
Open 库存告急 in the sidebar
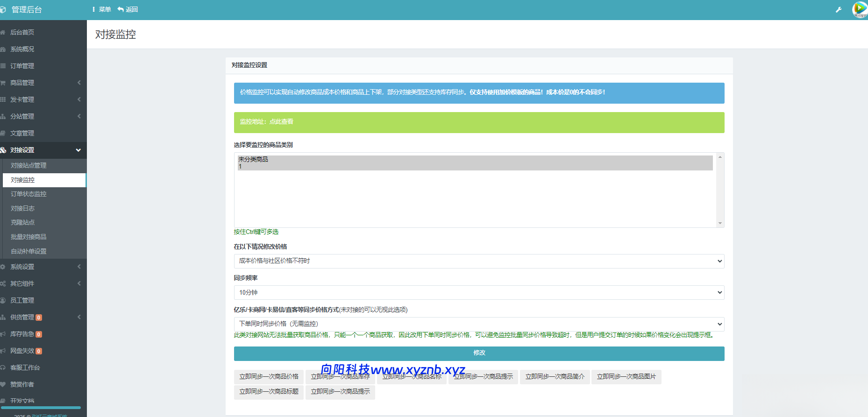43,334
